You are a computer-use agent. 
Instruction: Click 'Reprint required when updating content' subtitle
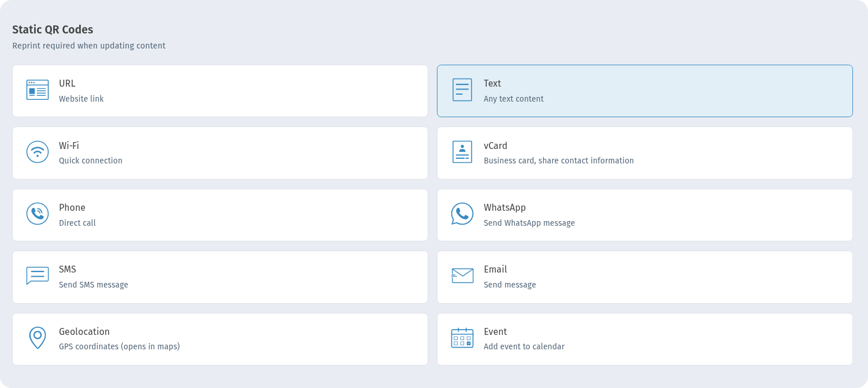[x=89, y=46]
